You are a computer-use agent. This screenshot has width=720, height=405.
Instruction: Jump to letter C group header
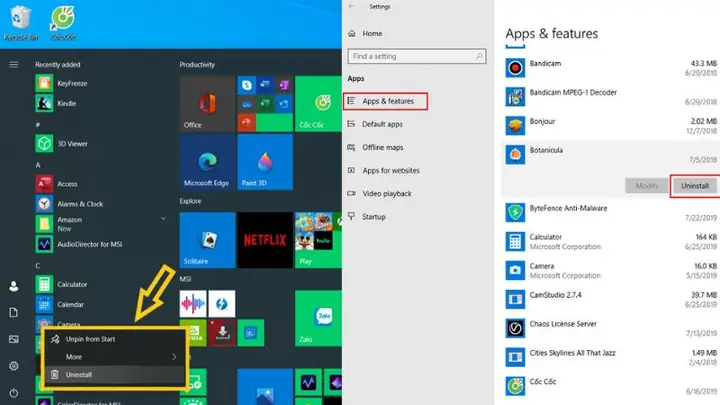click(x=38, y=265)
